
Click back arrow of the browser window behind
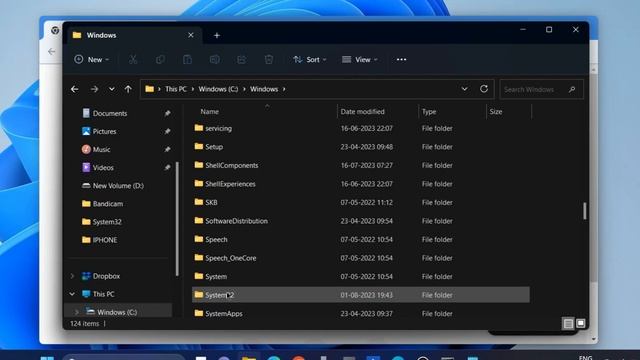(x=51, y=51)
